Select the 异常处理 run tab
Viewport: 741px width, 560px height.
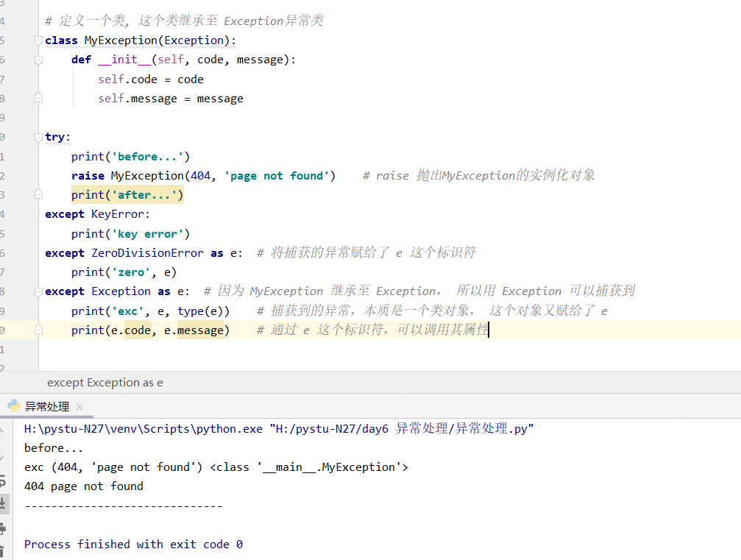click(47, 406)
